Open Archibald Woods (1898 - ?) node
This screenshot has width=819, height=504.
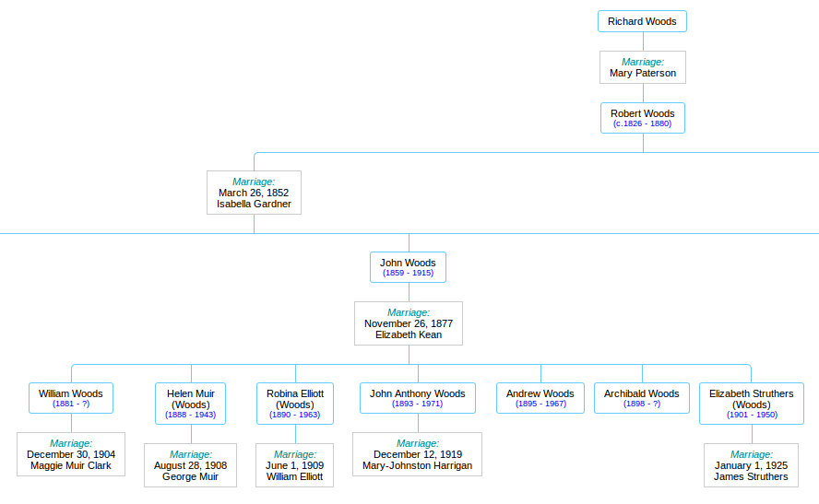[x=641, y=398]
